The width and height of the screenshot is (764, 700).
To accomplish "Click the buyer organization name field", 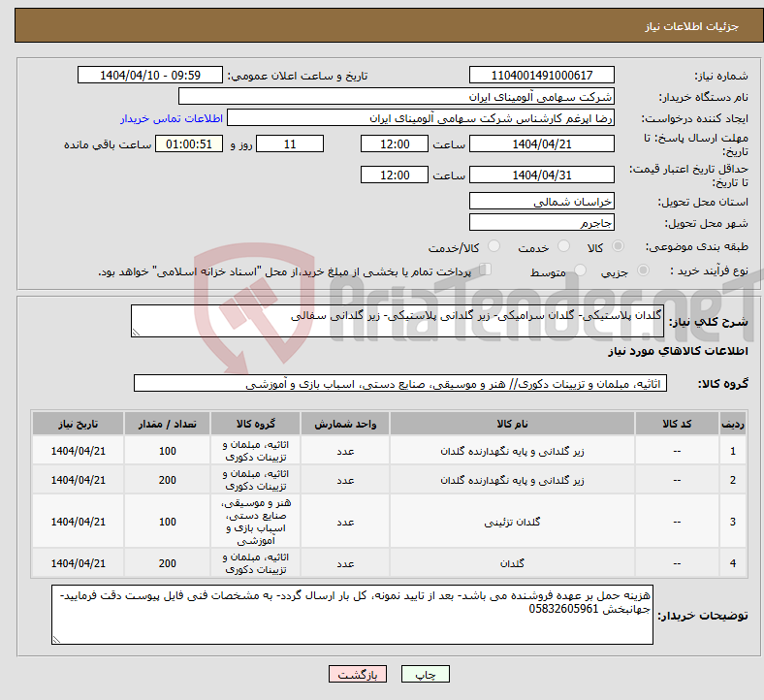I will coord(397,96).
